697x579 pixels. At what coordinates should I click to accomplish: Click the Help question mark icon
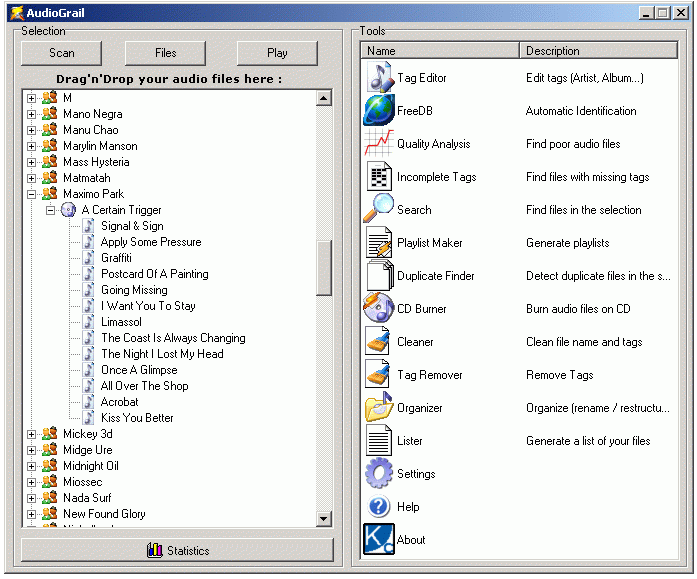pyautogui.click(x=379, y=506)
